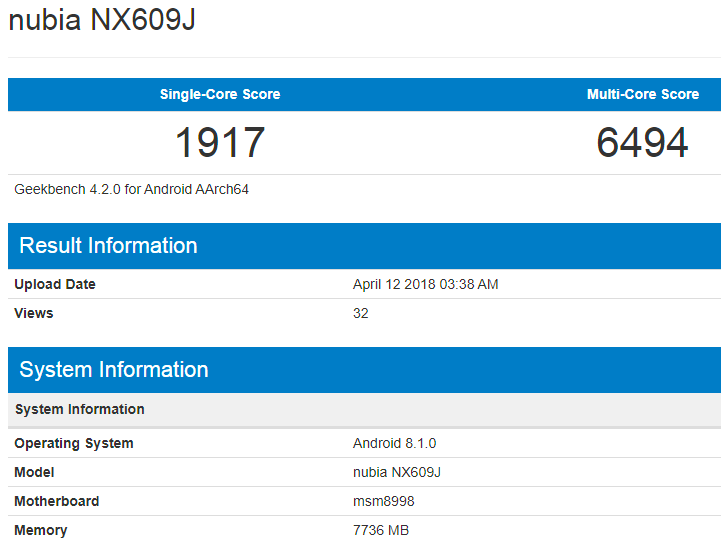Select the Memory label
Image resolution: width=721 pixels, height=546 pixels.
click(40, 530)
